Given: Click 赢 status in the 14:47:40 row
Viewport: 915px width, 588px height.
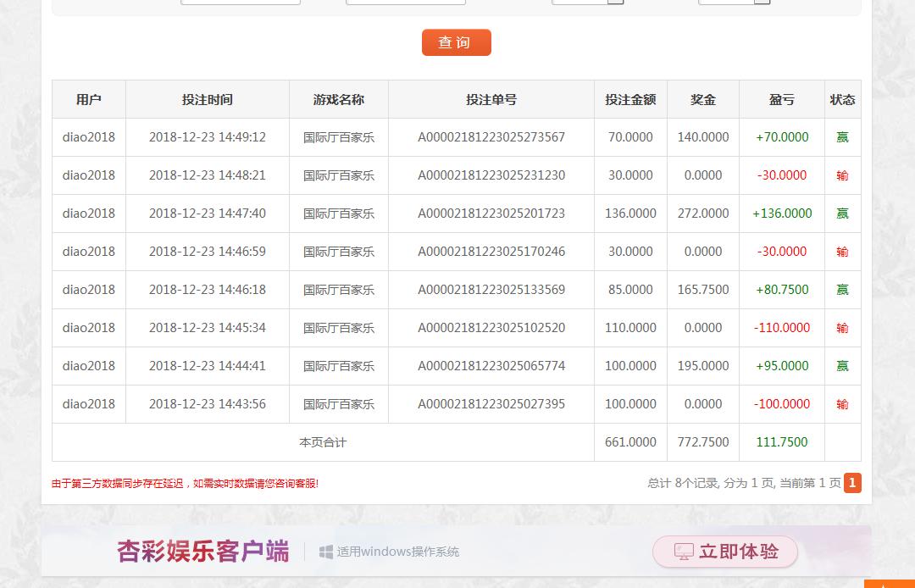Looking at the screenshot, I should click(843, 214).
